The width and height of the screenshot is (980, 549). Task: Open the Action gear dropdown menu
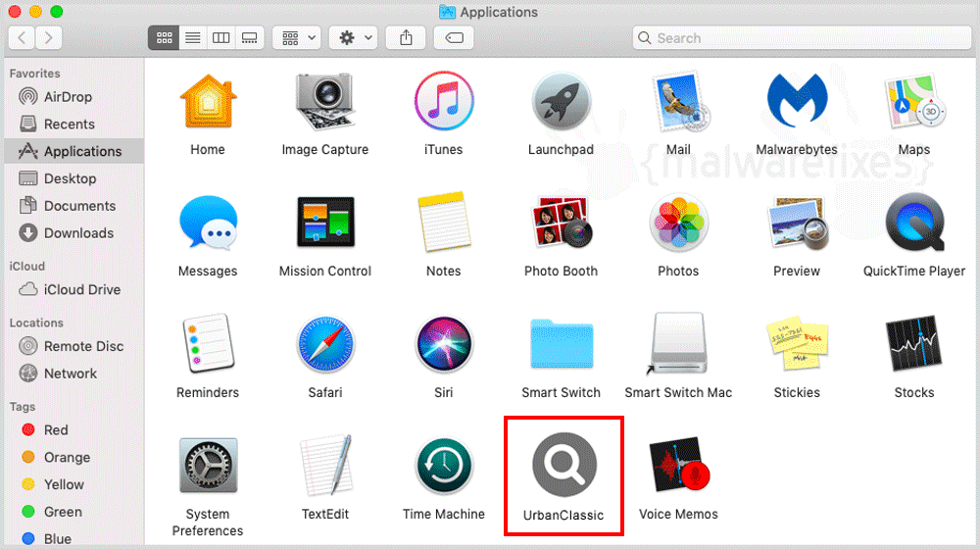click(x=354, y=38)
